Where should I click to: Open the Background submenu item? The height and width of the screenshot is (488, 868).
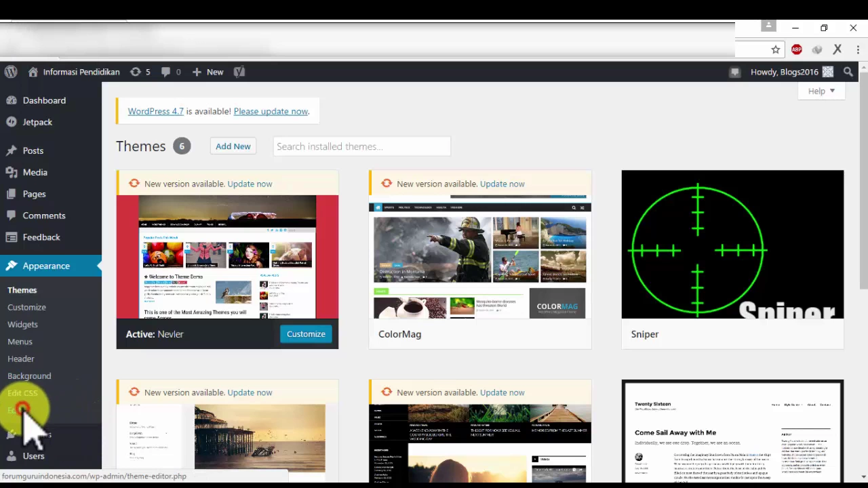pyautogui.click(x=29, y=375)
